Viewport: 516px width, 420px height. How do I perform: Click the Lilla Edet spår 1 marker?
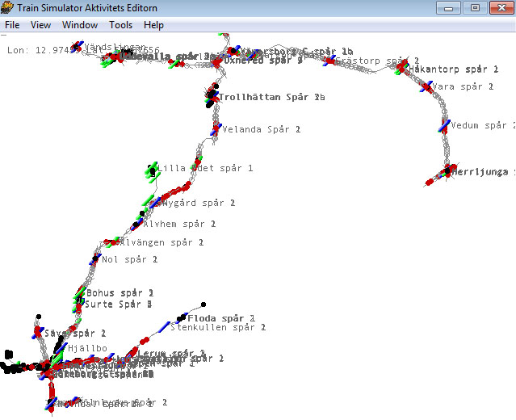153,170
